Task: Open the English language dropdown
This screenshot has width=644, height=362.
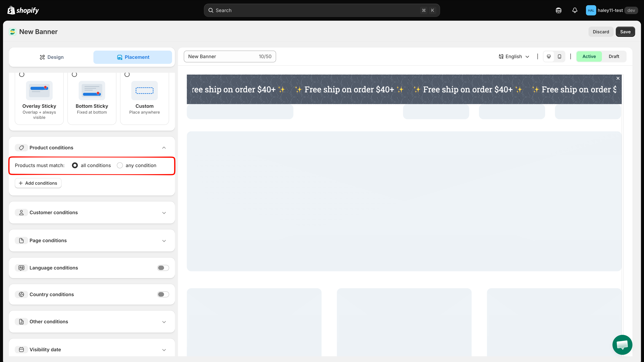Action: click(x=514, y=56)
